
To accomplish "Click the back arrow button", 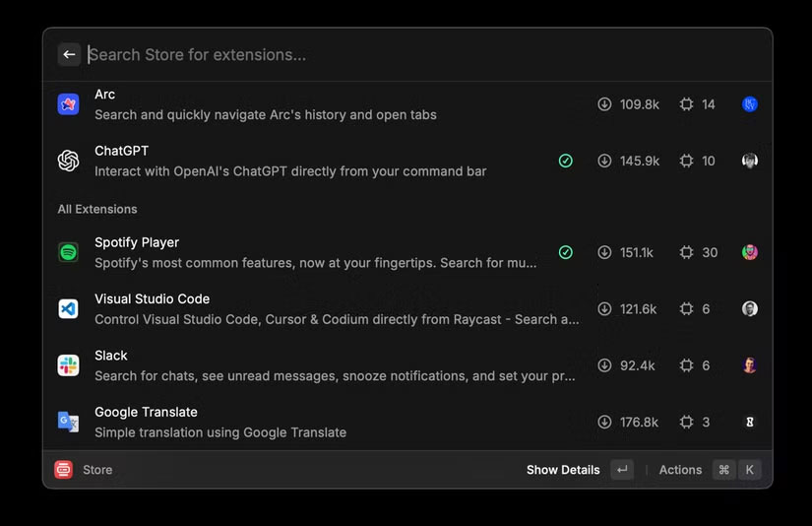I will [x=69, y=55].
